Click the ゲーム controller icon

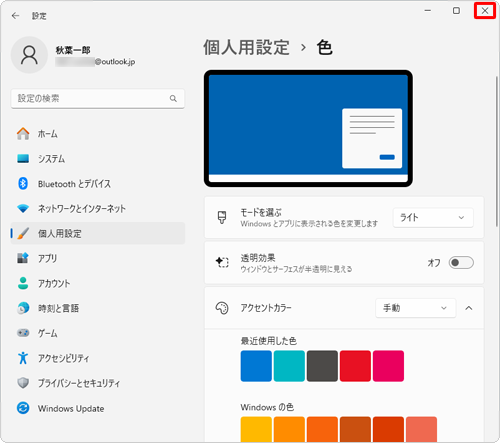[x=23, y=333]
